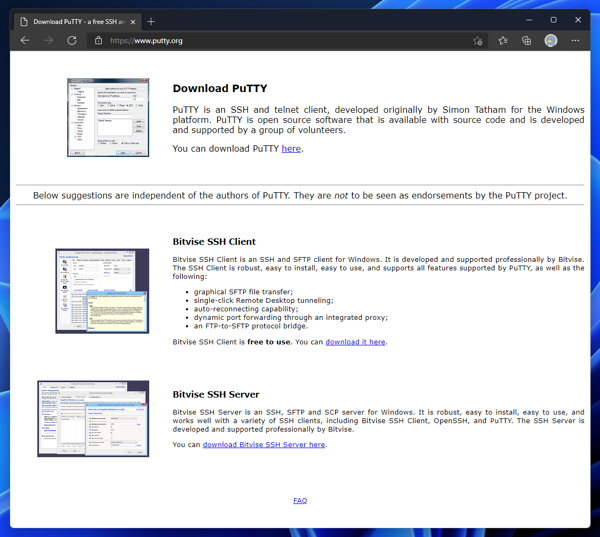Click the 'Bitvise SSH Server' heading

pos(216,394)
